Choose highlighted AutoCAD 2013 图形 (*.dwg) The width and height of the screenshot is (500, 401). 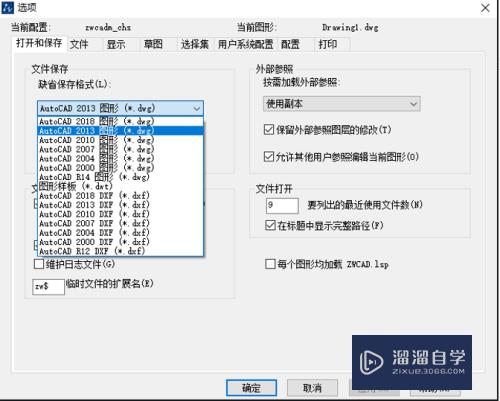[x=120, y=130]
